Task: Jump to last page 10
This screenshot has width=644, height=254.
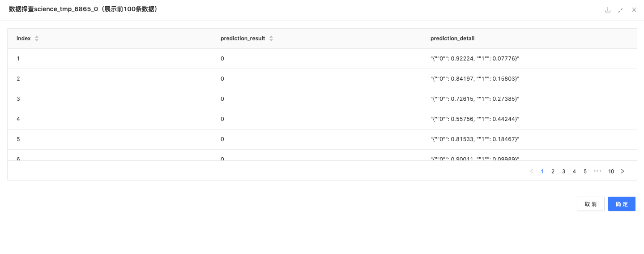Action: coord(611,171)
